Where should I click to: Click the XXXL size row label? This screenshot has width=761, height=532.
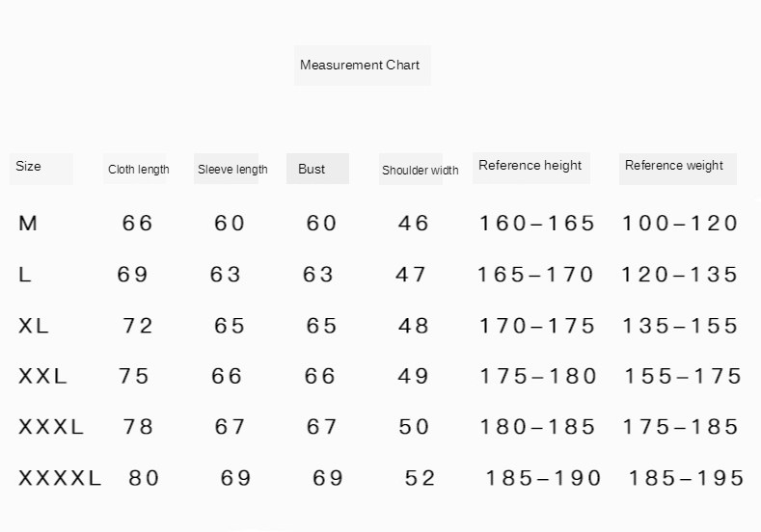[51, 426]
